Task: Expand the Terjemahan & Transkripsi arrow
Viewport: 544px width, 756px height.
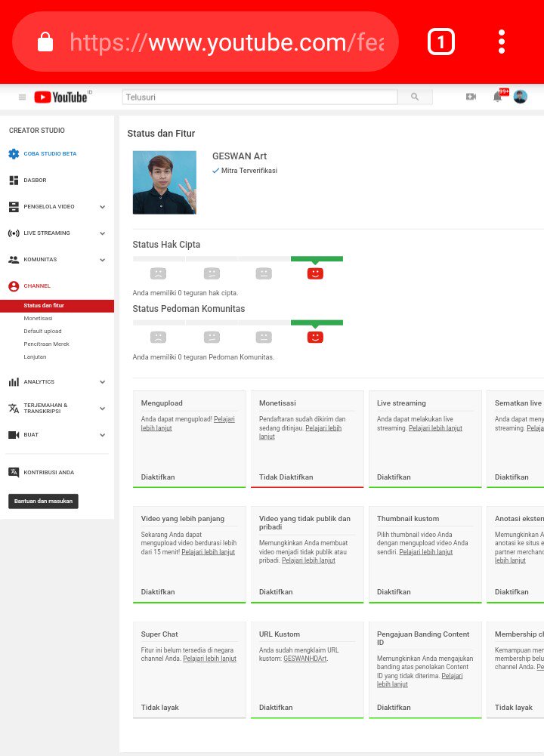Action: [x=102, y=409]
